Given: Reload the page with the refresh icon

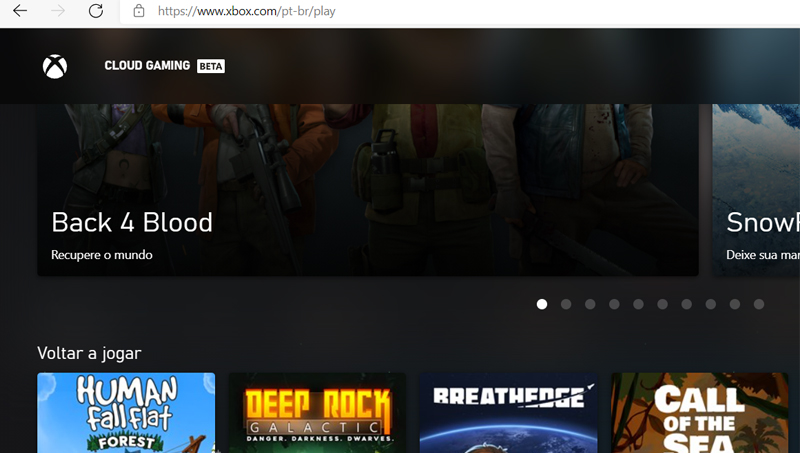Looking at the screenshot, I should pos(95,11).
